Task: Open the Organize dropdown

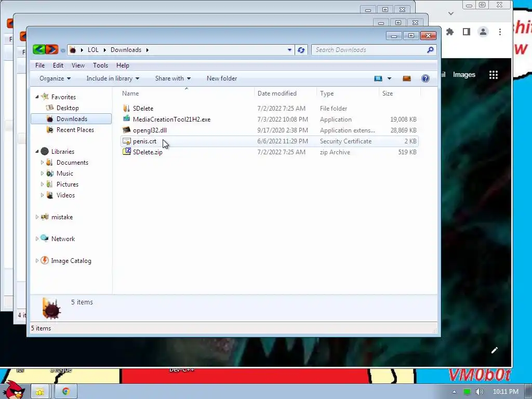Action: coord(55,78)
